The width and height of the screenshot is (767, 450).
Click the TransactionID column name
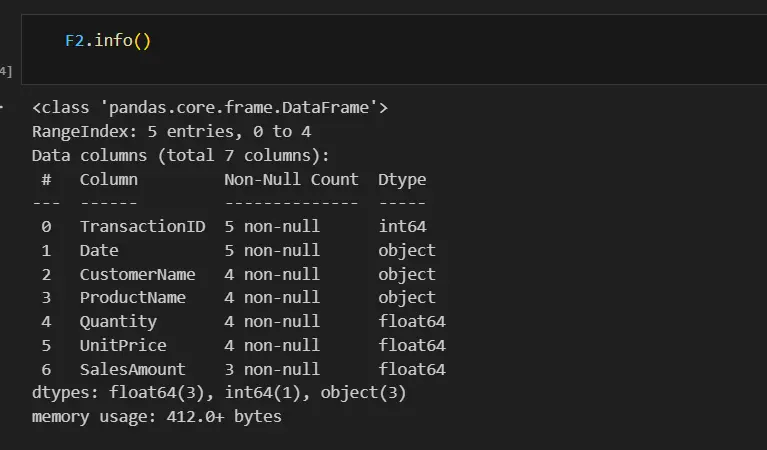pyautogui.click(x=142, y=227)
